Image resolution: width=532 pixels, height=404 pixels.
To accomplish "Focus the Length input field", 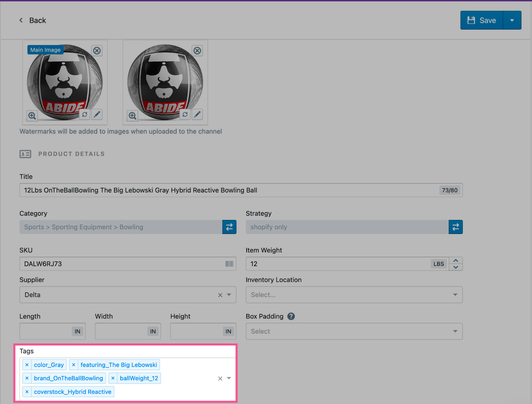I will 53,331.
